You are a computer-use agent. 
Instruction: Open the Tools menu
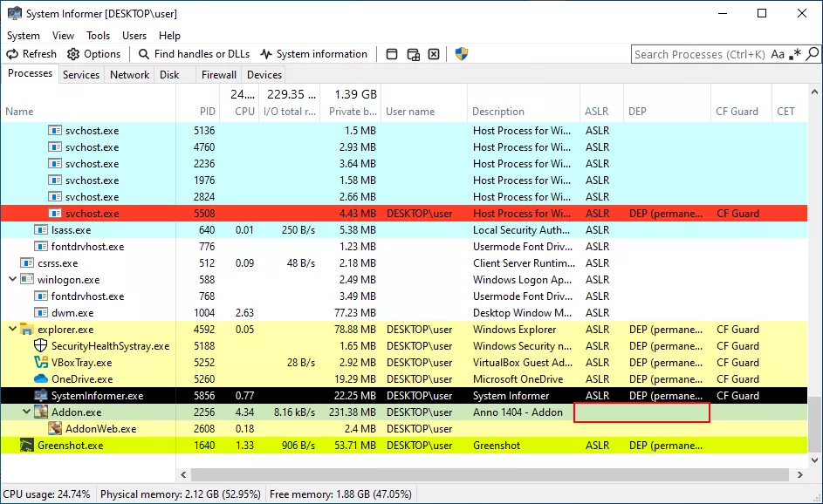[x=98, y=36]
